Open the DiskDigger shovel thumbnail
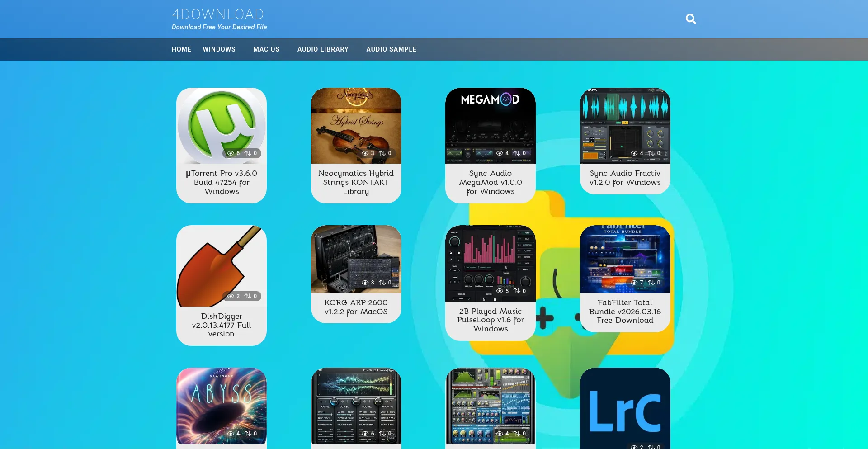The height and width of the screenshot is (449, 868). [x=222, y=266]
